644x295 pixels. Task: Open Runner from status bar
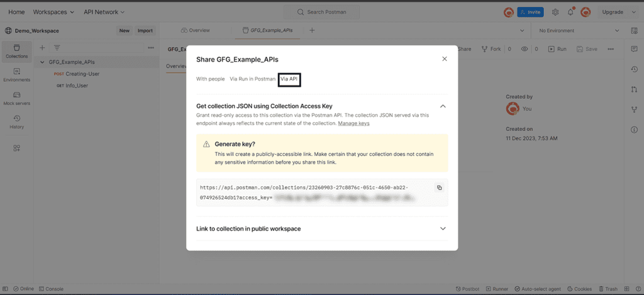[x=497, y=289]
